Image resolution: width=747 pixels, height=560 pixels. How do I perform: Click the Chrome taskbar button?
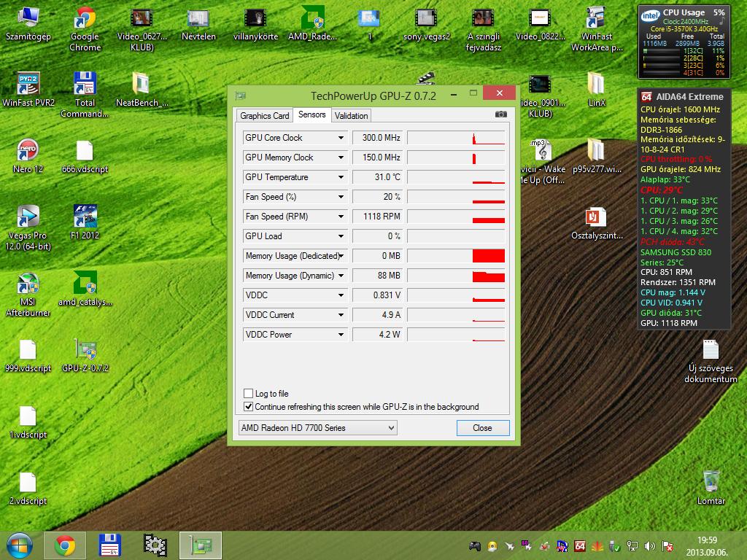(x=65, y=545)
